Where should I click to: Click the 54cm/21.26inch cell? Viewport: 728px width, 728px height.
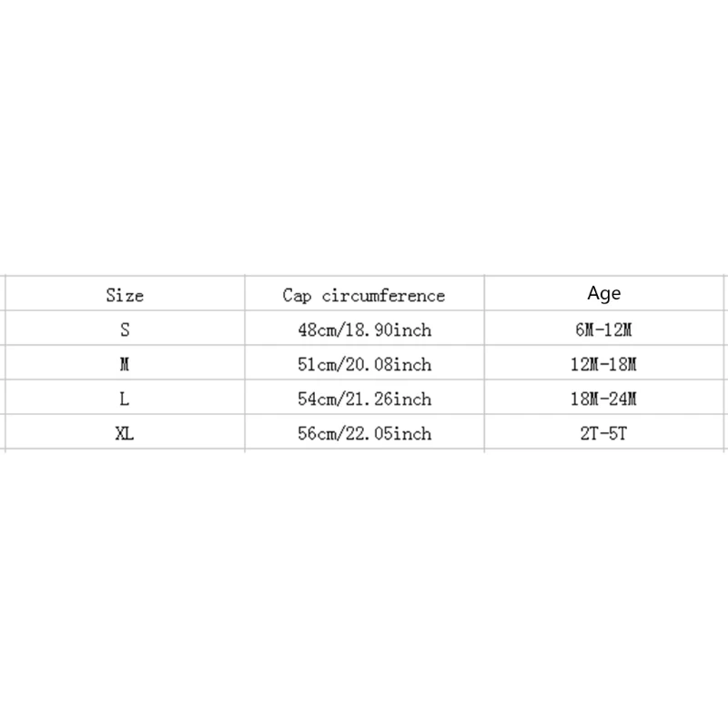point(364,399)
